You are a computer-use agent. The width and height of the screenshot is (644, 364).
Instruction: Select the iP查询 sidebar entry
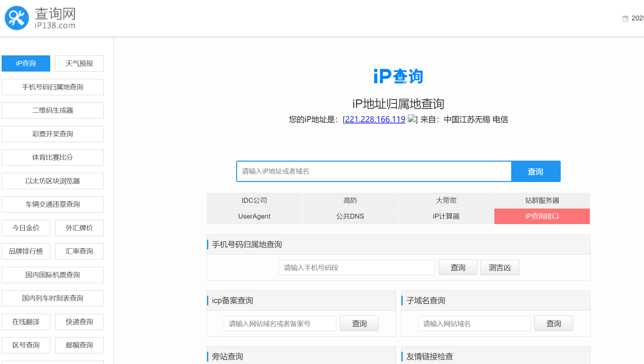[x=26, y=63]
